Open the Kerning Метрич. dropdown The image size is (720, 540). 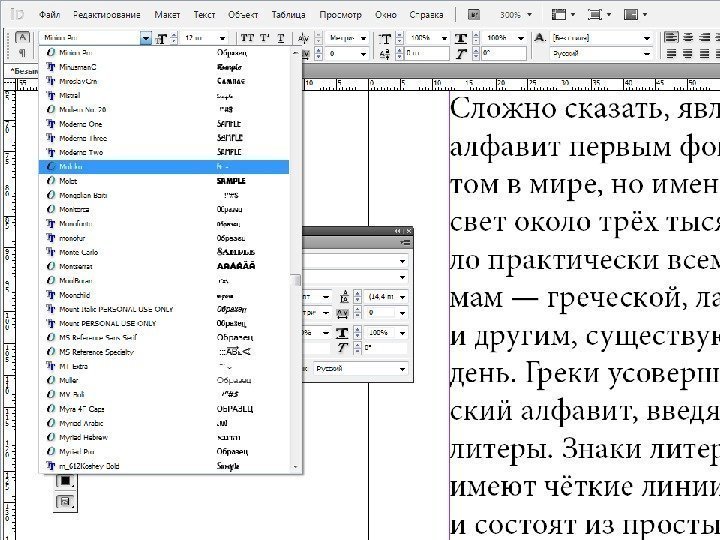coord(363,39)
